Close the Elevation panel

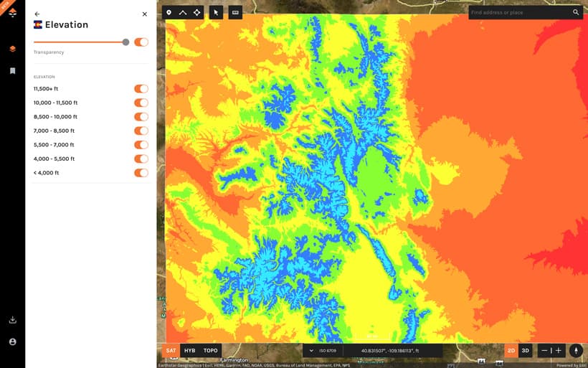(145, 14)
